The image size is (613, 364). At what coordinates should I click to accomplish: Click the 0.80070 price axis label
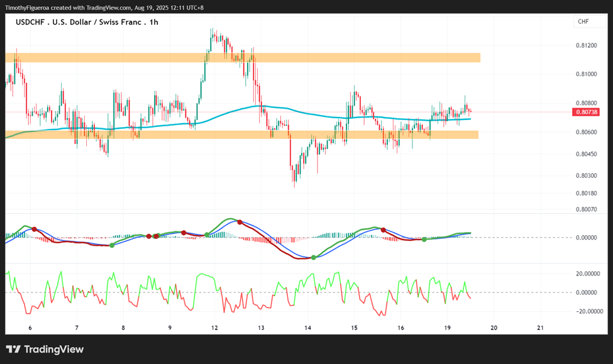[587, 209]
